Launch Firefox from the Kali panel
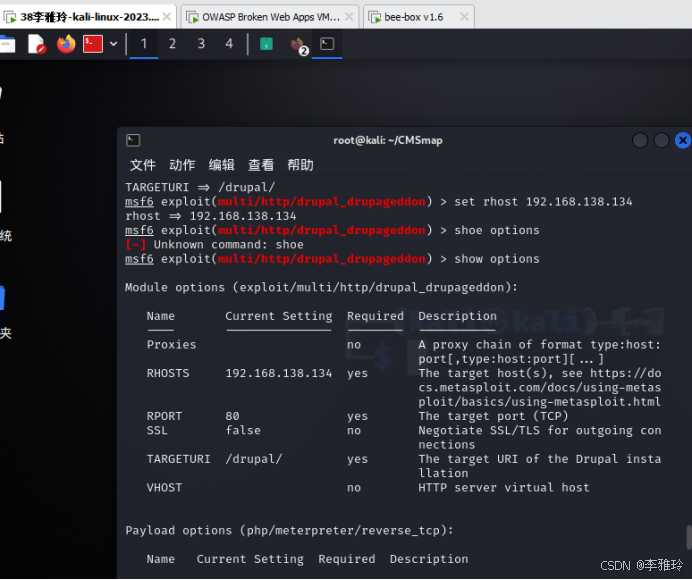Image resolution: width=692 pixels, height=580 pixels. (66, 44)
